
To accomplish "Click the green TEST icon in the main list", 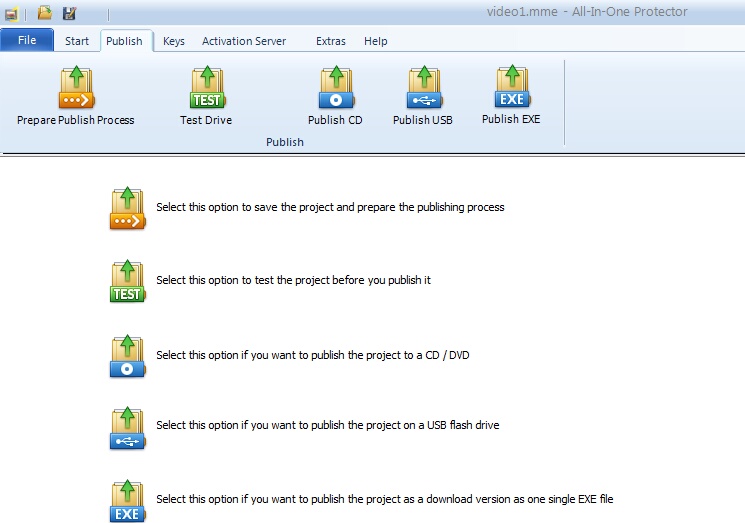I will [x=127, y=281].
